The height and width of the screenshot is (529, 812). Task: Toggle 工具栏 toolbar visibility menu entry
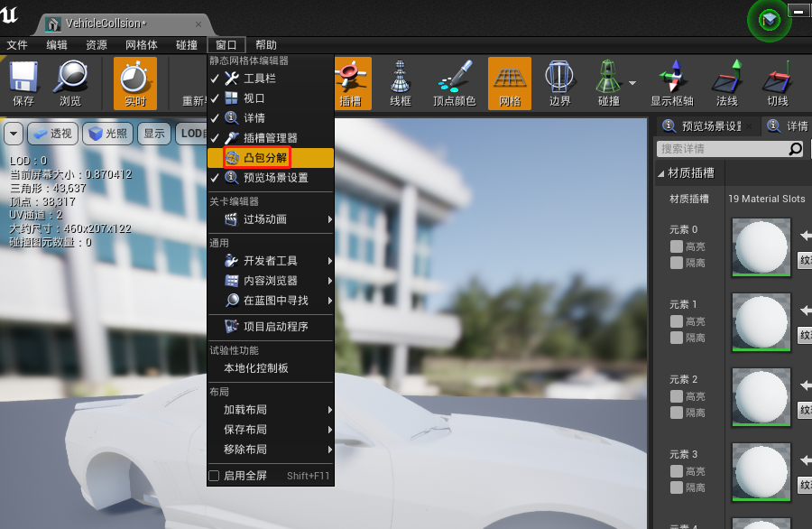coord(271,79)
